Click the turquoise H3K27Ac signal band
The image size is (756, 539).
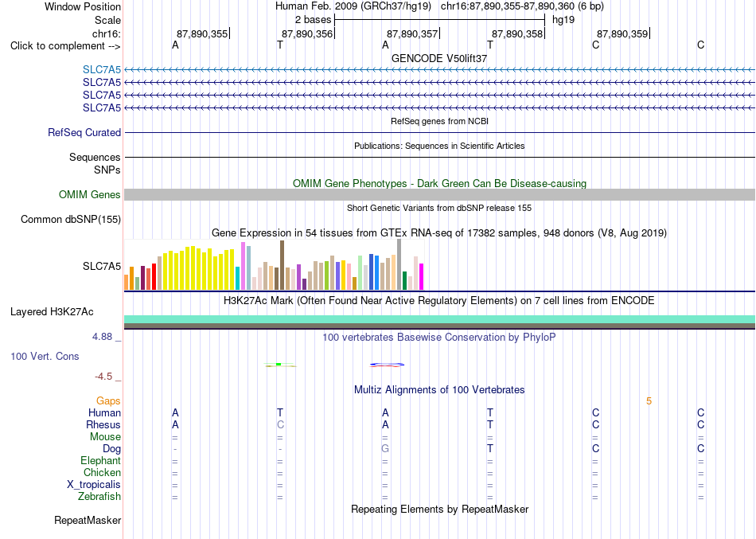(439, 319)
